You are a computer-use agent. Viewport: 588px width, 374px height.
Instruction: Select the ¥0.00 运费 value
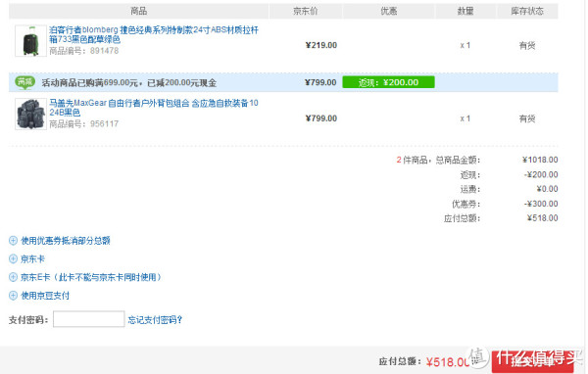click(547, 189)
